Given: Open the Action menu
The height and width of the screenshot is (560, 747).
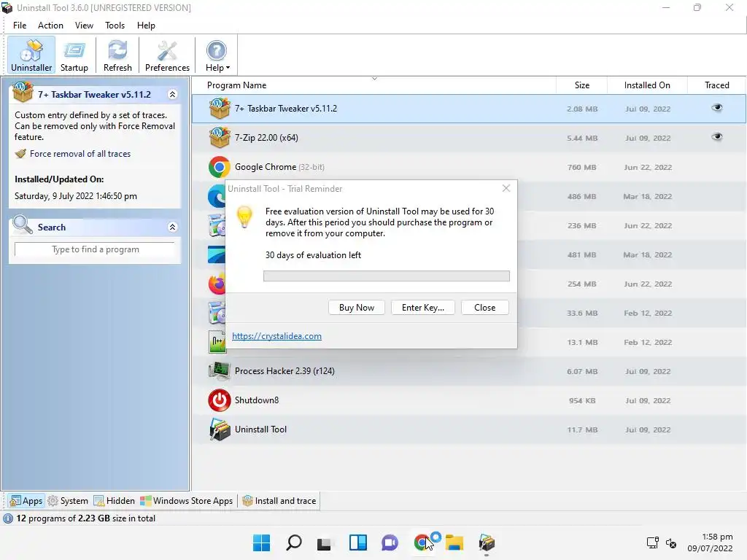Looking at the screenshot, I should pyautogui.click(x=50, y=26).
